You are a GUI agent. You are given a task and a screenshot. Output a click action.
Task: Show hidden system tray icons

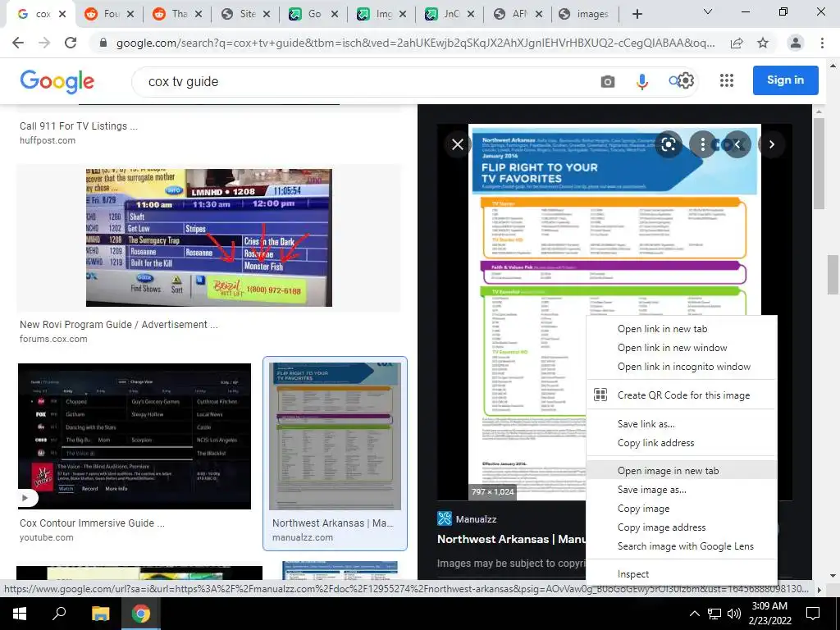[x=694, y=614]
